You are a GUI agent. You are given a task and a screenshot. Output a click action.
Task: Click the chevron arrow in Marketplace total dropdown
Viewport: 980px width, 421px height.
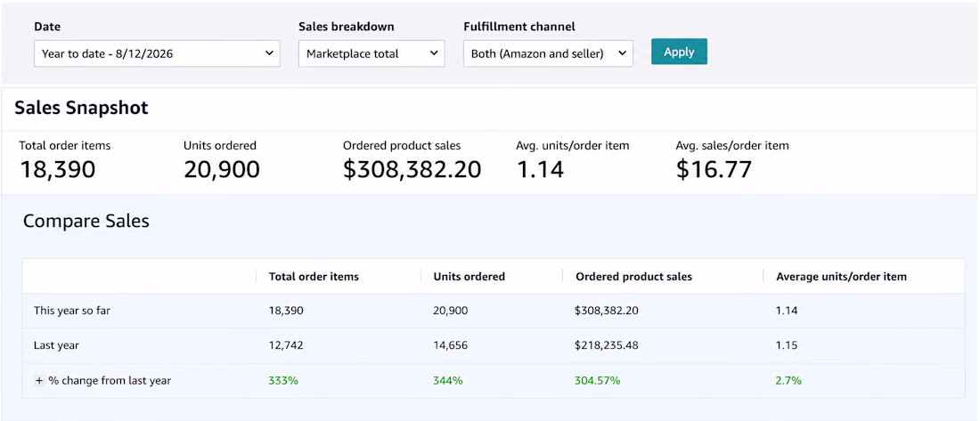click(x=434, y=53)
